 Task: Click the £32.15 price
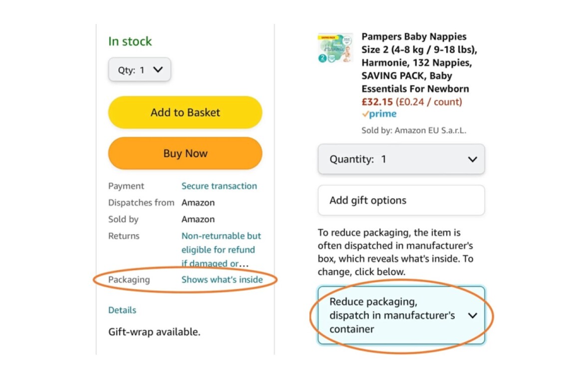pyautogui.click(x=377, y=102)
